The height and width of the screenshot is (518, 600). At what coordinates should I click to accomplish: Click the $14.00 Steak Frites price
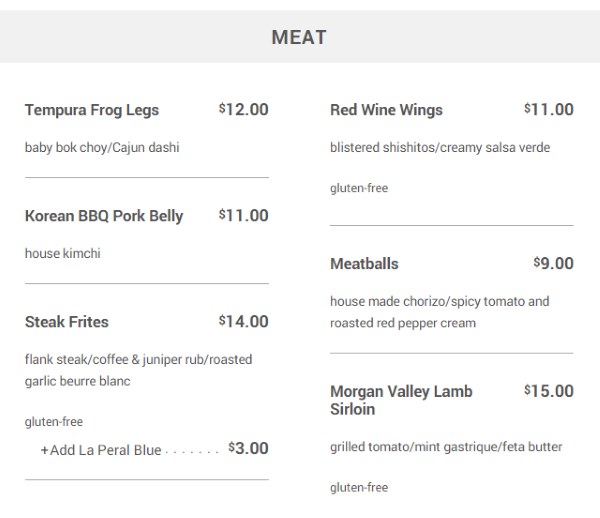[244, 321]
